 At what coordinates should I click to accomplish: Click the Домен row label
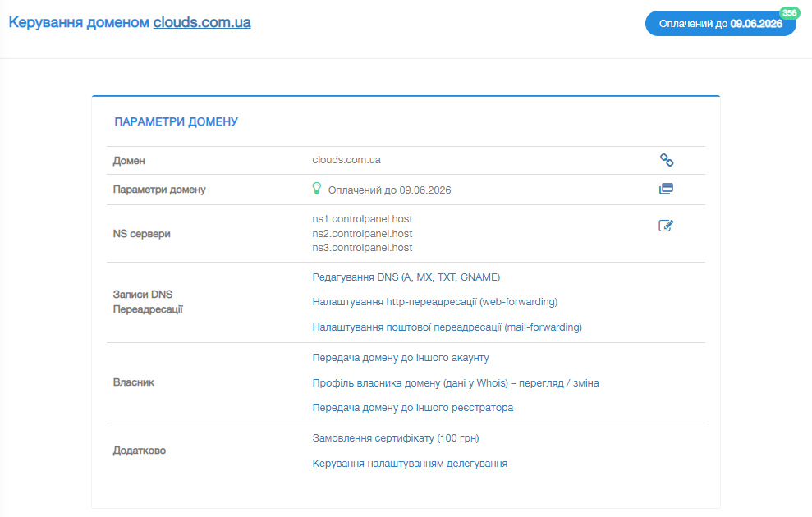click(x=129, y=161)
